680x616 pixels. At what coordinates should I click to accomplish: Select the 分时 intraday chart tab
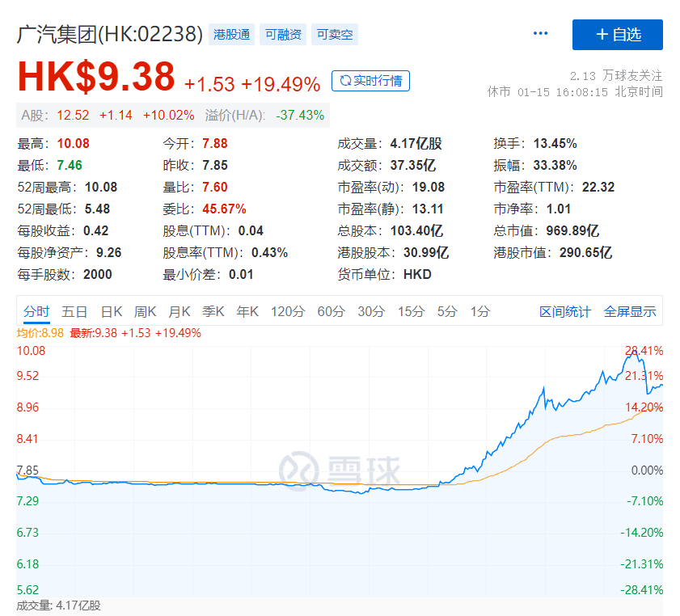coord(36,310)
